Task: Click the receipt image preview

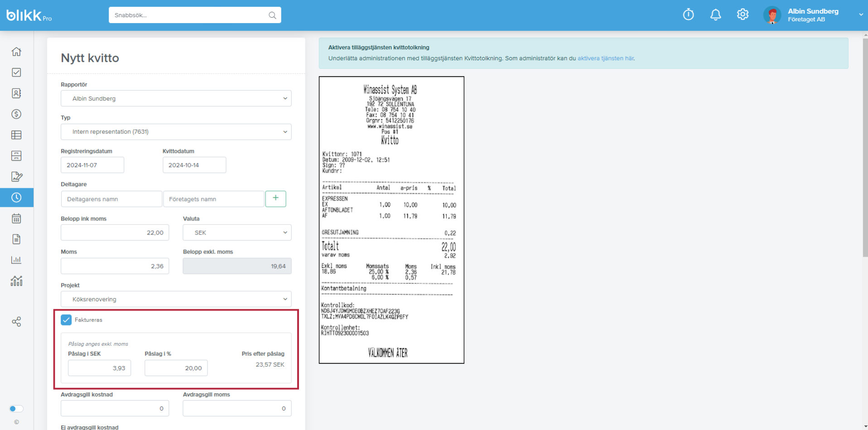Action: tap(391, 220)
